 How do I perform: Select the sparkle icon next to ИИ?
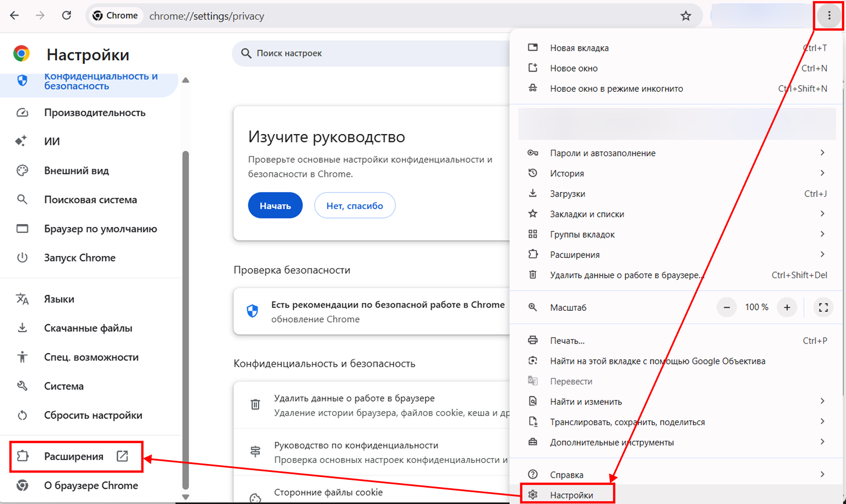pos(21,141)
